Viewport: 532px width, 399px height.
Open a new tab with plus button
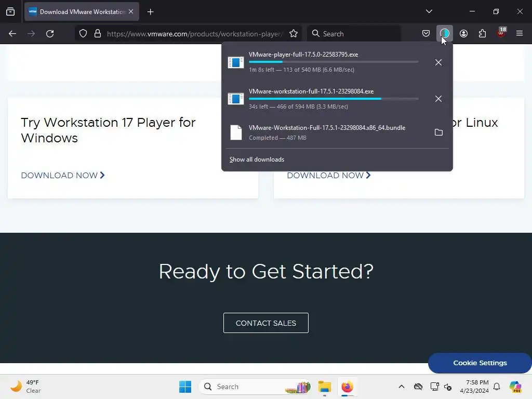tap(150, 12)
